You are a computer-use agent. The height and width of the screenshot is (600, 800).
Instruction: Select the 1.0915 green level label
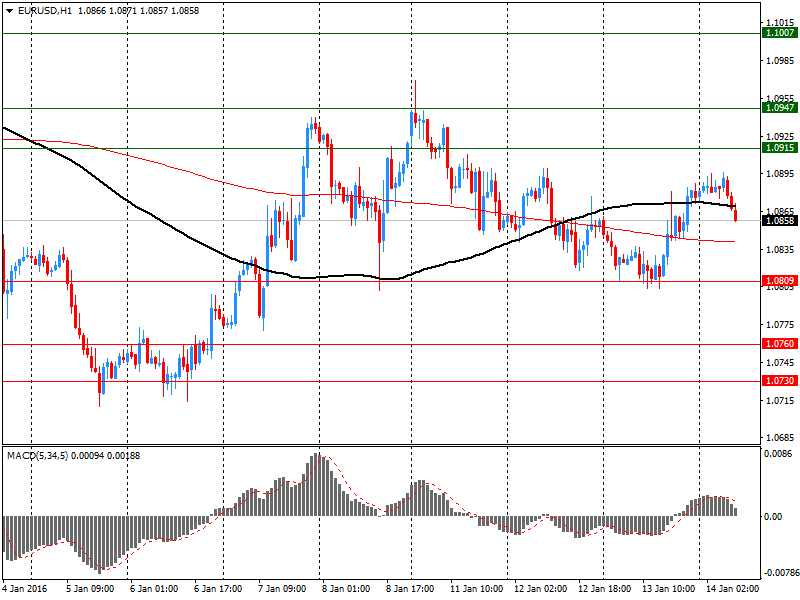[780, 148]
